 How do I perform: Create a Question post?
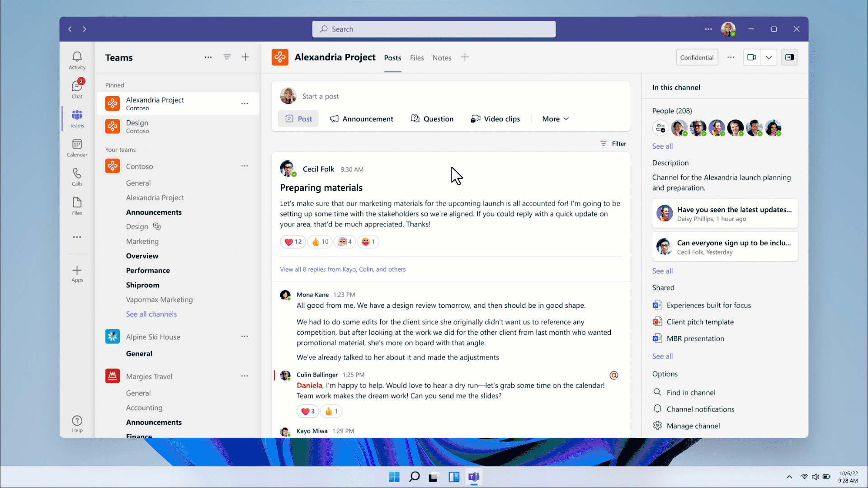432,118
